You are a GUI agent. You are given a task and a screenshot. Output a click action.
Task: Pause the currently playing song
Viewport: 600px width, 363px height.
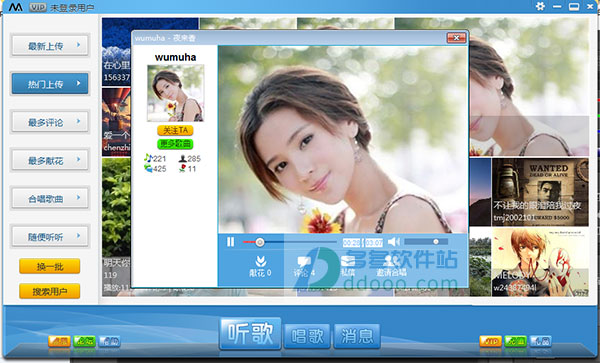pos(230,242)
